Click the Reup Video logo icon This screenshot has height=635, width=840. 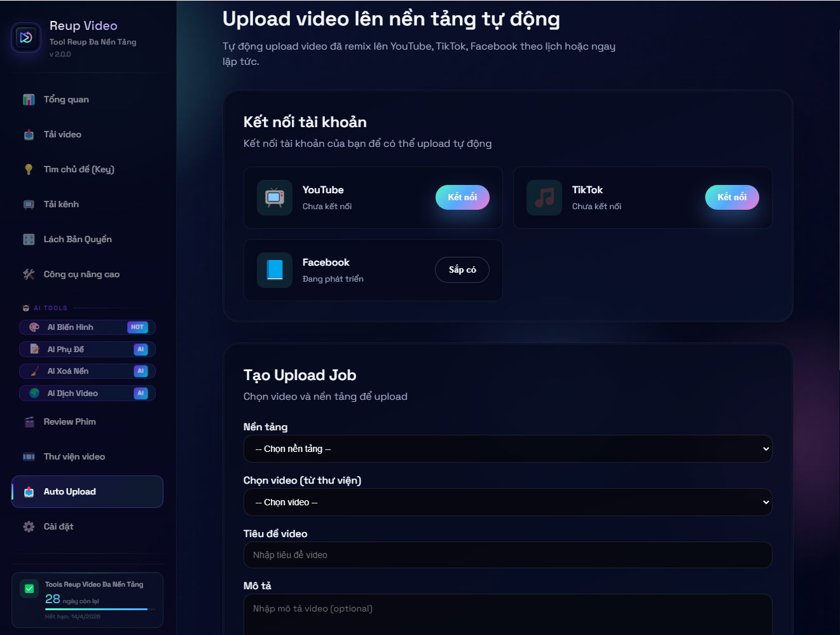coord(26,38)
